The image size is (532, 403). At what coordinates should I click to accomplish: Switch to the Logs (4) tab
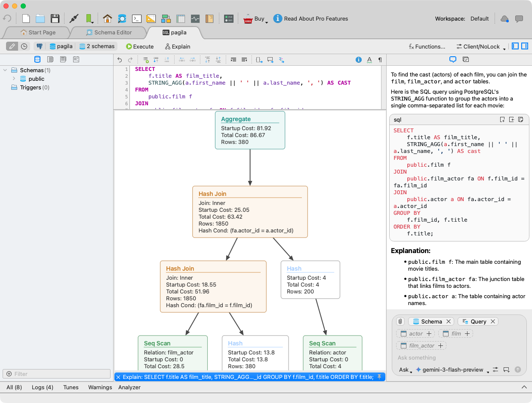click(x=43, y=387)
